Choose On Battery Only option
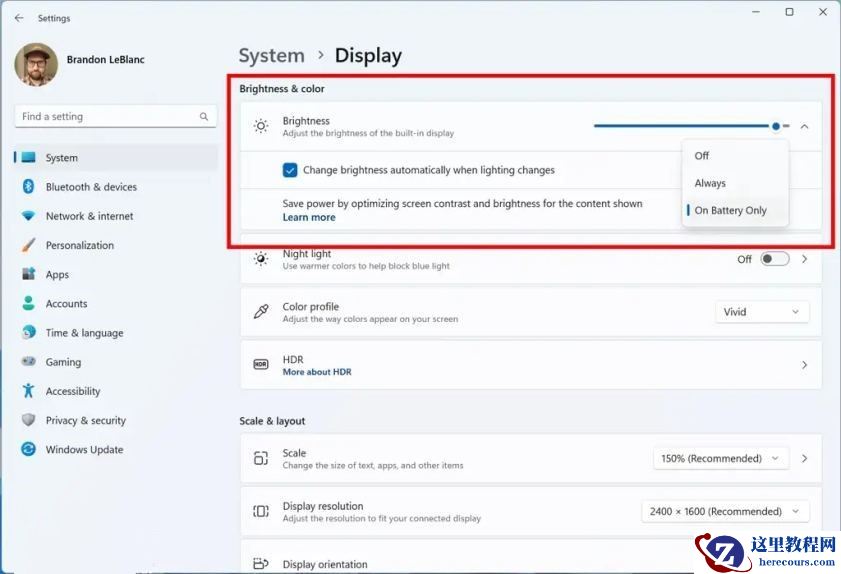 735,210
